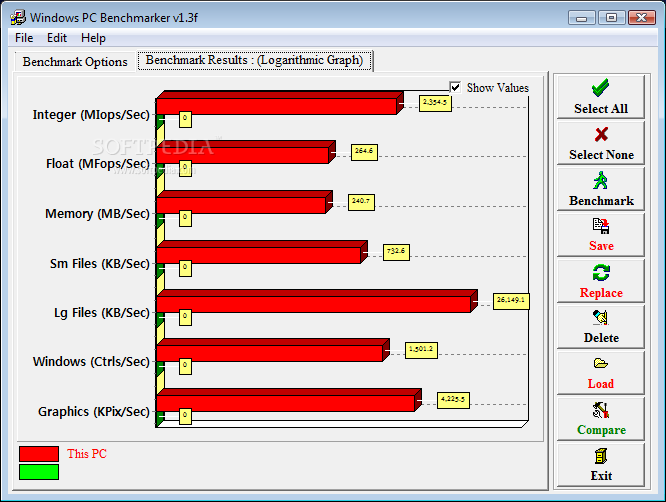Click the Exit door icon
666x502 pixels.
point(601,457)
